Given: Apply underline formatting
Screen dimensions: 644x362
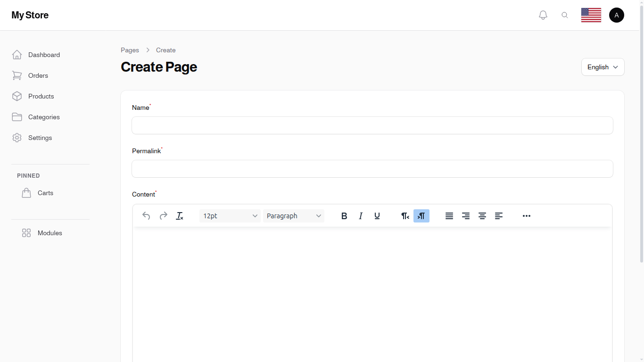Looking at the screenshot, I should click(x=377, y=215).
